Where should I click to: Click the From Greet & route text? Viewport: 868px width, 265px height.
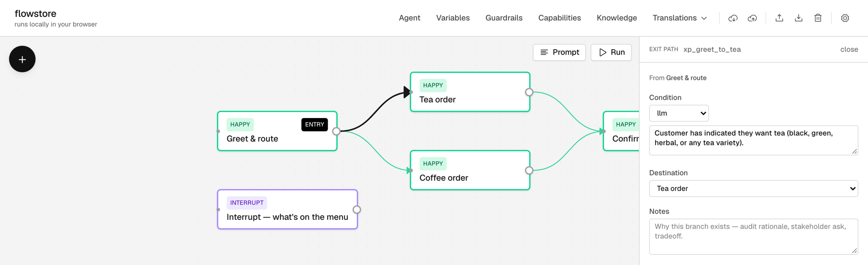[x=677, y=78]
